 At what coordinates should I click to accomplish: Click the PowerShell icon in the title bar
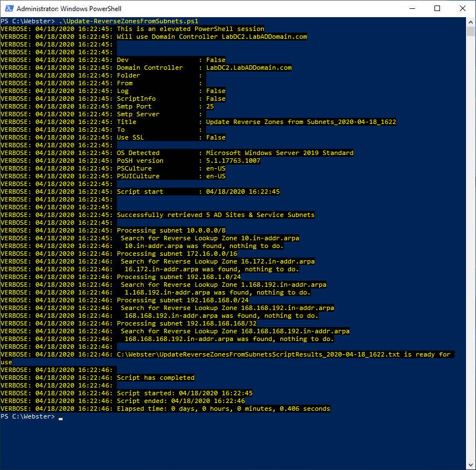[8, 9]
